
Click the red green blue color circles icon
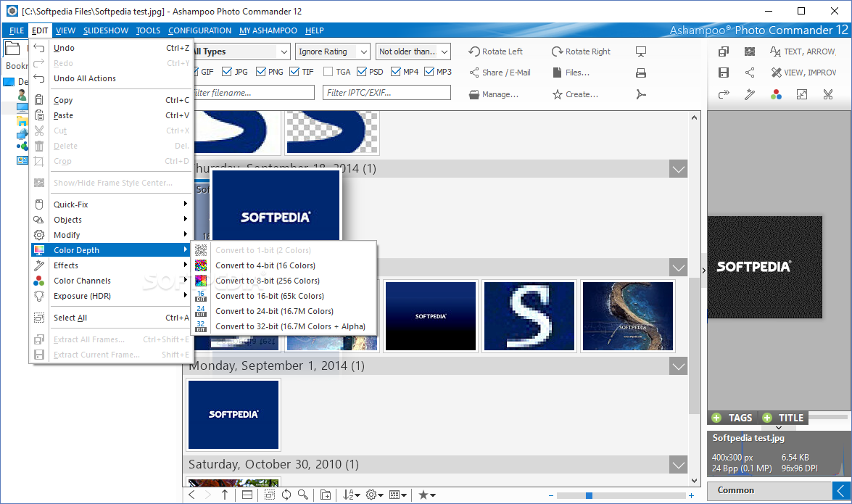(776, 94)
